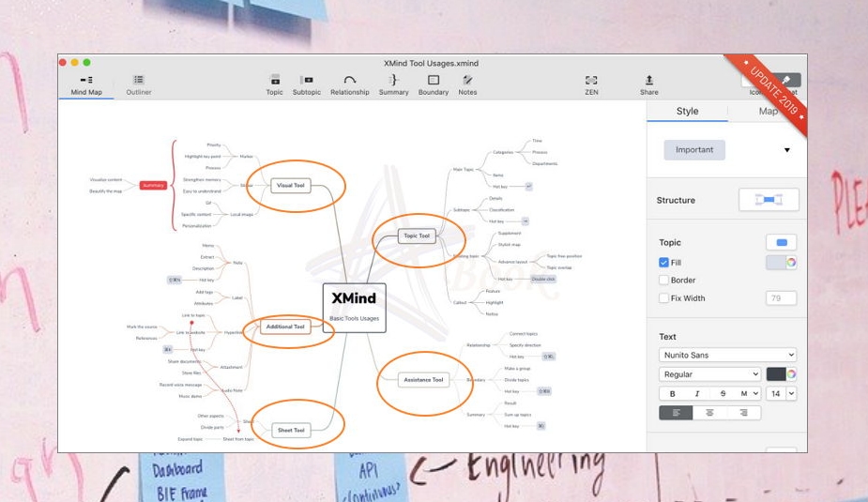The image size is (868, 502).
Task: Insert a Summary bracket tool
Action: (x=393, y=85)
